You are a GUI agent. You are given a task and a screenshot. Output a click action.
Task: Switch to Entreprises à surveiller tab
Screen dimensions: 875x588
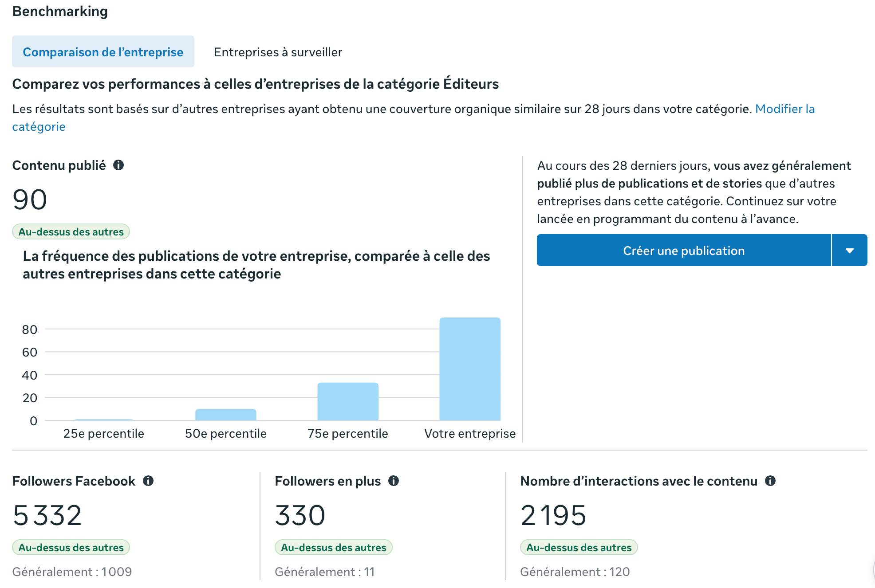[x=278, y=52]
